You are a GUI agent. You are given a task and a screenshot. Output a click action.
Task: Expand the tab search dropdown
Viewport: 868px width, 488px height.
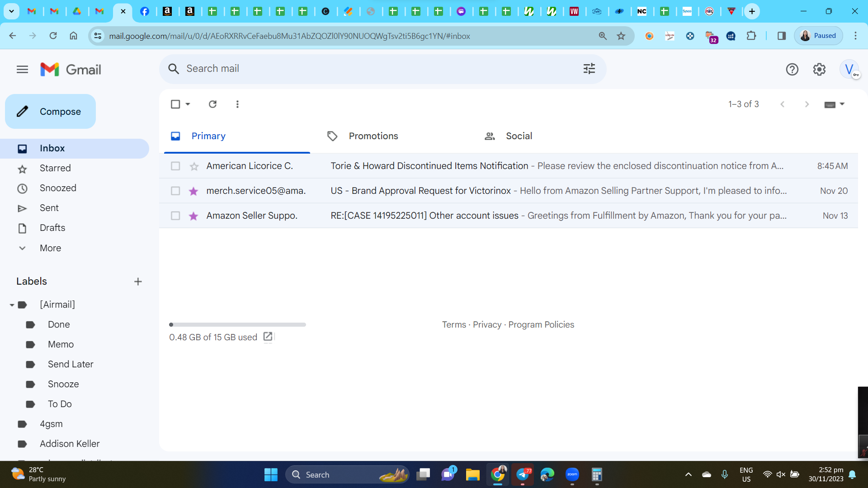tap(11, 11)
